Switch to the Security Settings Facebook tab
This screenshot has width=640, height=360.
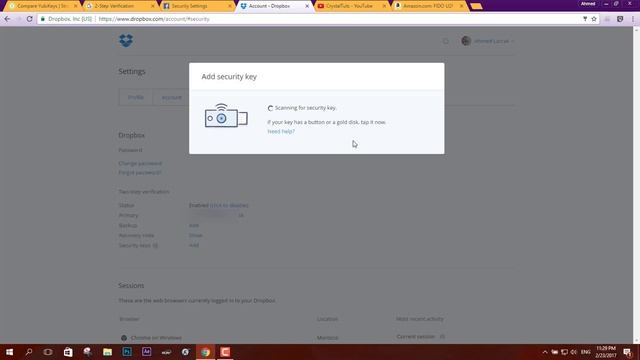coord(196,6)
